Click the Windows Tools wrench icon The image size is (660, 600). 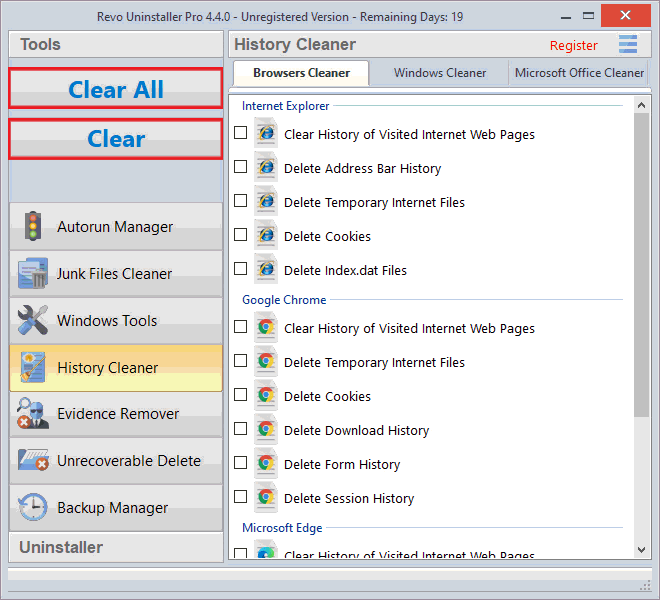tap(32, 320)
